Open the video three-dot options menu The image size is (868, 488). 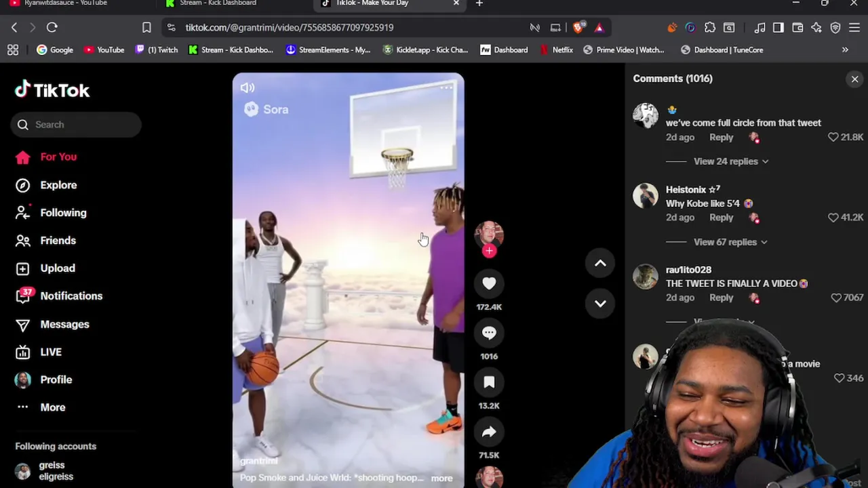click(x=446, y=87)
